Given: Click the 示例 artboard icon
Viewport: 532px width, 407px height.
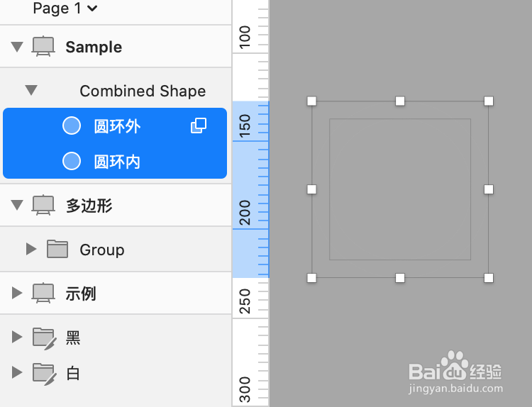Looking at the screenshot, I should coord(43,293).
